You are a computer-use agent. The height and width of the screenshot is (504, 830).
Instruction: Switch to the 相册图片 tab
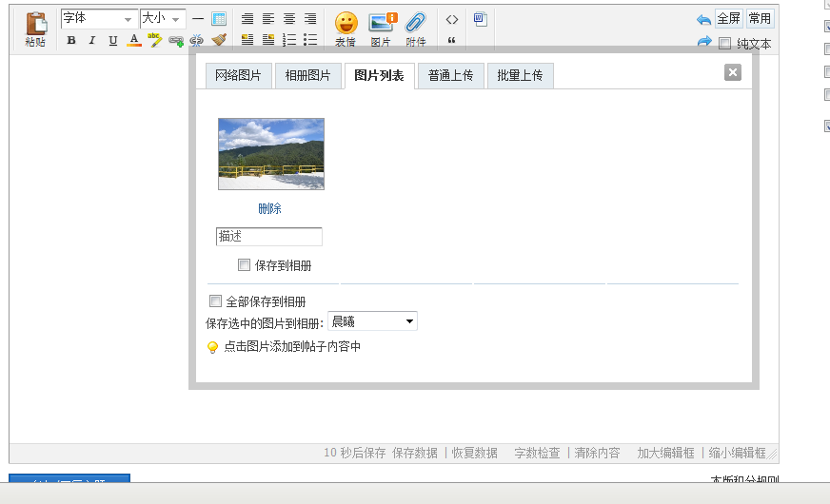[307, 76]
